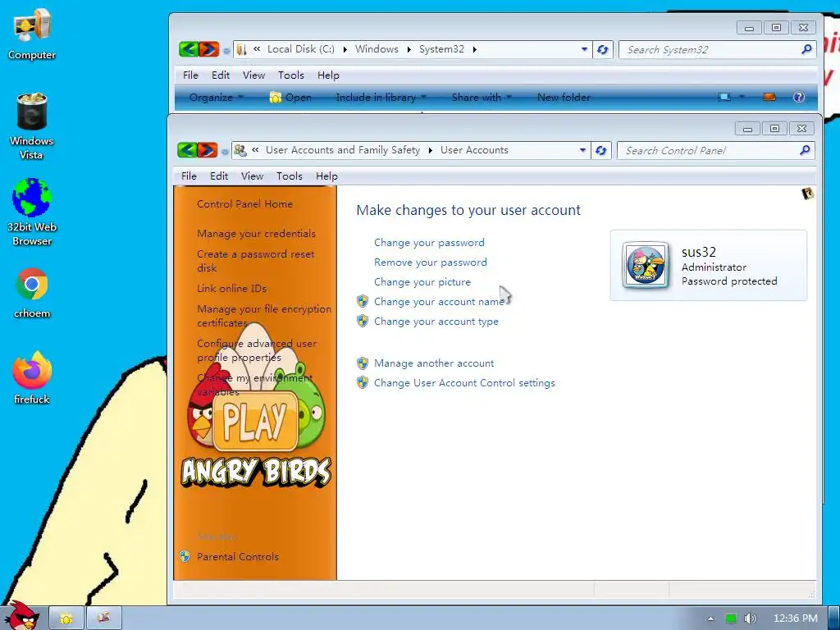Click the 12:36 PM clock
840x630 pixels.
tap(796, 619)
